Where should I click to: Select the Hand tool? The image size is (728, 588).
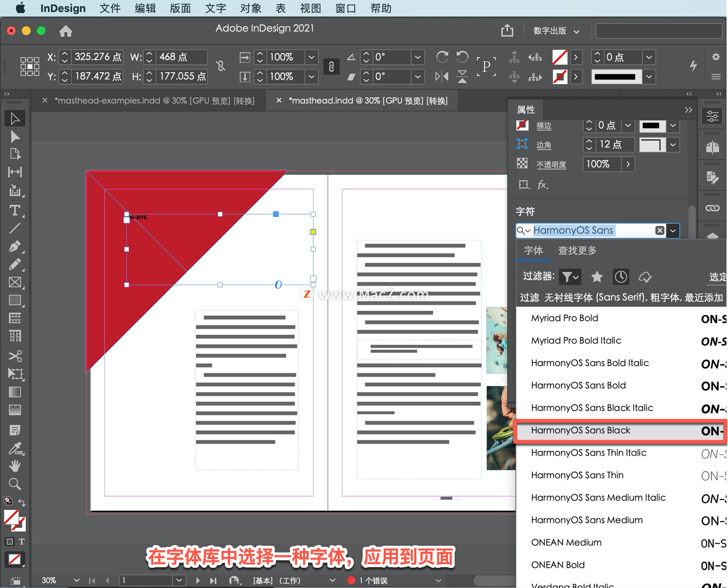coord(15,466)
